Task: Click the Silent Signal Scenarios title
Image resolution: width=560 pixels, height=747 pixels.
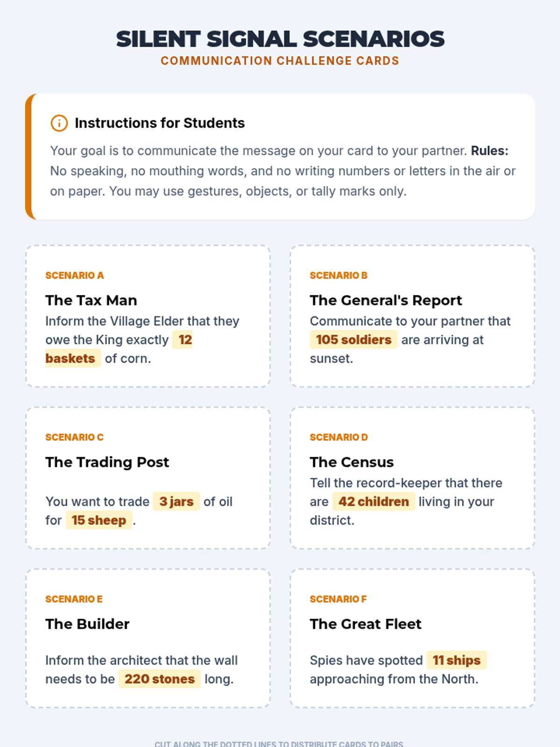Action: (280, 39)
